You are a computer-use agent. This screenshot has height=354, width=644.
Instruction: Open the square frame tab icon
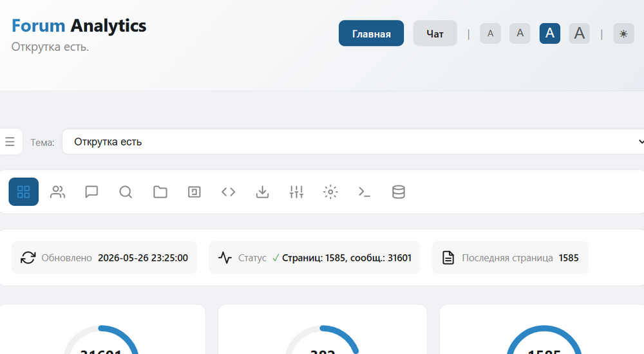point(194,192)
